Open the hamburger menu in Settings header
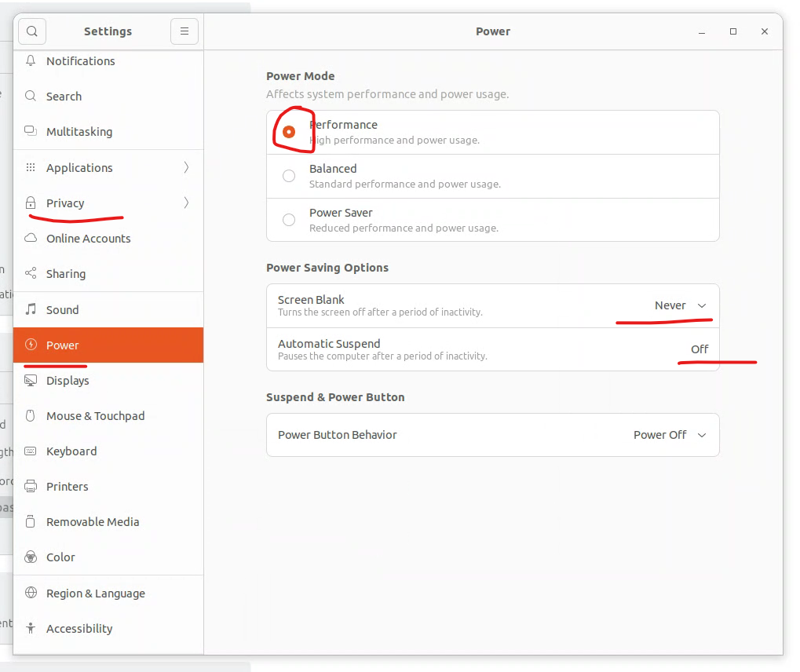 tap(184, 31)
